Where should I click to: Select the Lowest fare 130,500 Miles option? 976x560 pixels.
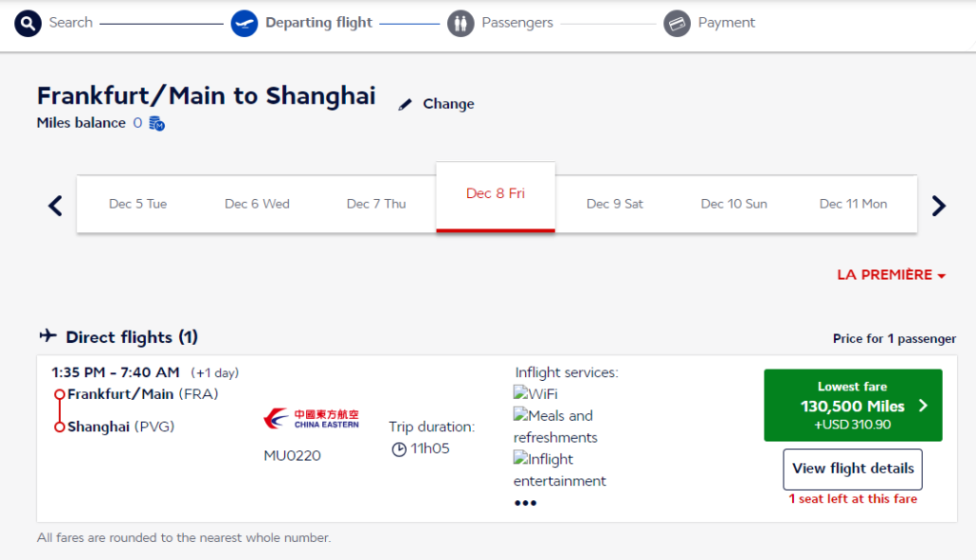[x=852, y=405]
